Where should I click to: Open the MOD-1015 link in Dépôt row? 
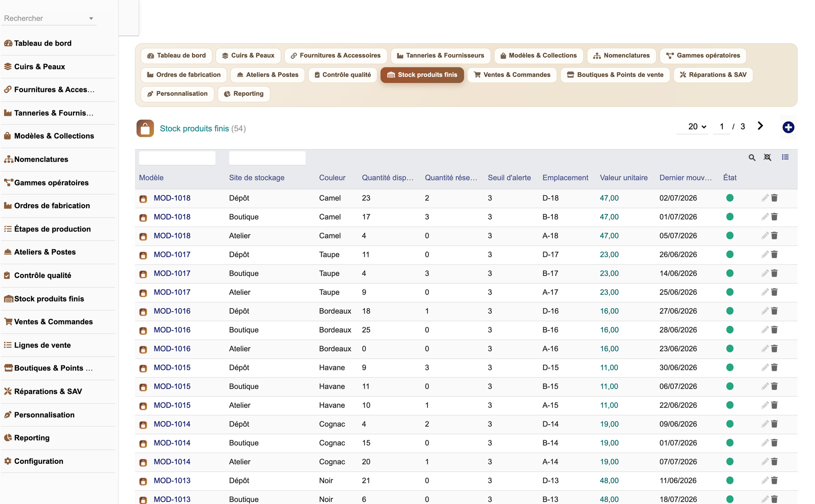172,368
